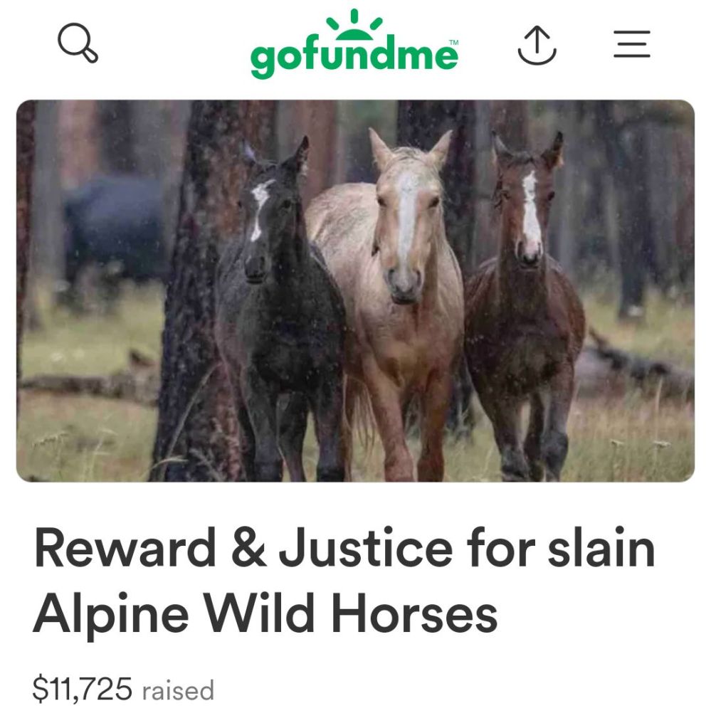Open the hamburger menu

[x=631, y=44]
